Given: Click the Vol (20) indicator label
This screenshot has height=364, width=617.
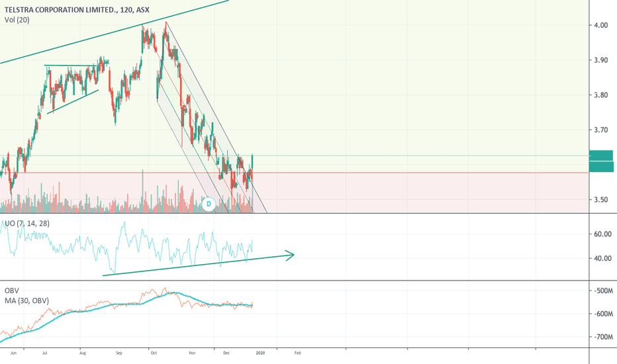Looking at the screenshot, I should [17, 20].
